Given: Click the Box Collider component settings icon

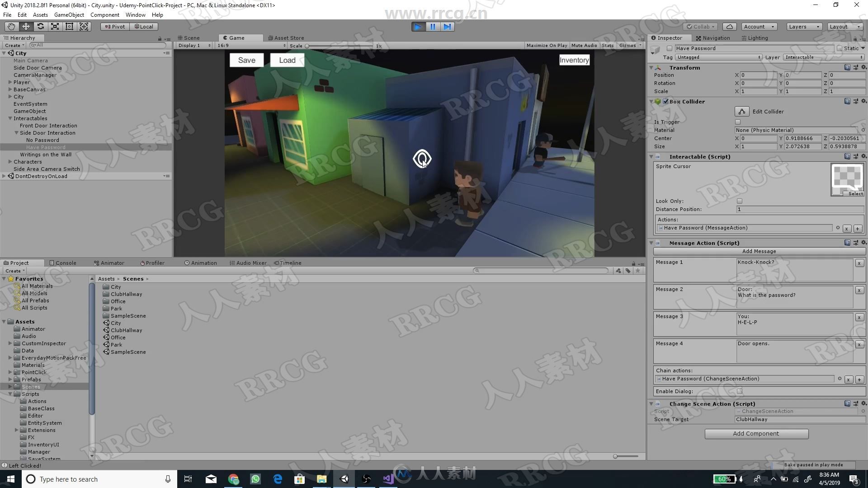Looking at the screenshot, I should [x=863, y=101].
